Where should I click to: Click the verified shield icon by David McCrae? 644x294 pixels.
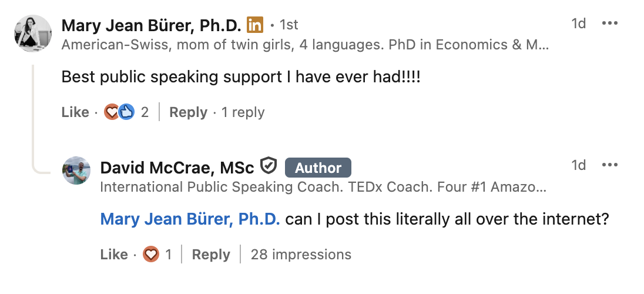(x=269, y=167)
